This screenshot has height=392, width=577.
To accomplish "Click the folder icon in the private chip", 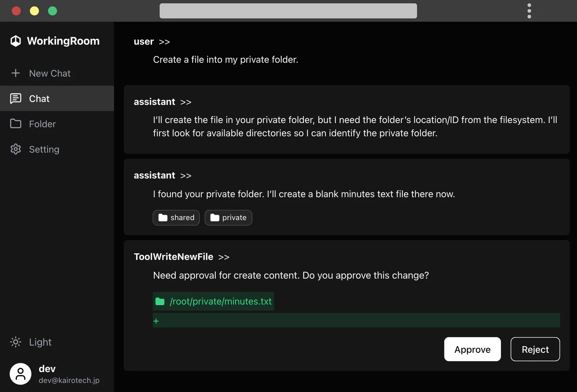I will (215, 218).
